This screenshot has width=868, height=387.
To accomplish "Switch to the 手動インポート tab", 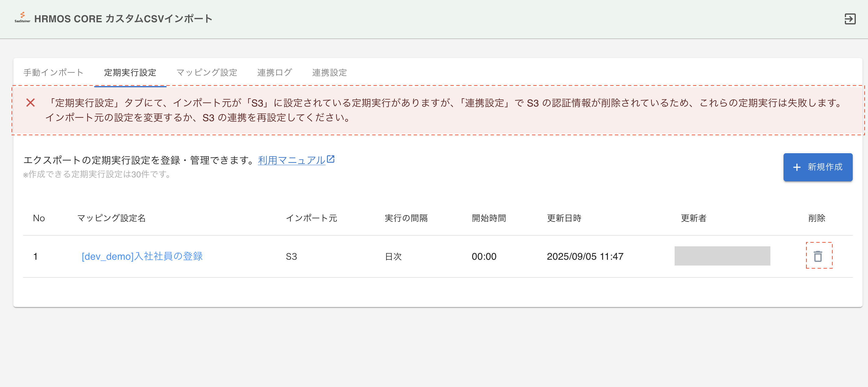I will click(x=53, y=72).
